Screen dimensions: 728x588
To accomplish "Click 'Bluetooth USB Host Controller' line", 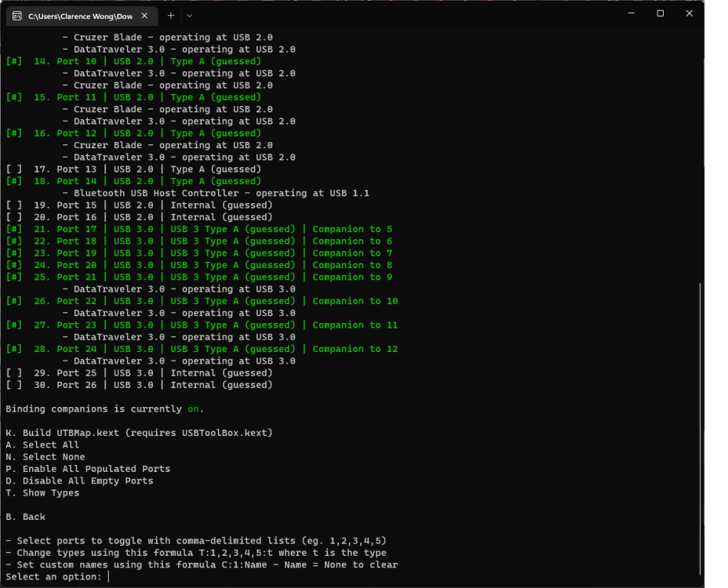I will tap(216, 194).
